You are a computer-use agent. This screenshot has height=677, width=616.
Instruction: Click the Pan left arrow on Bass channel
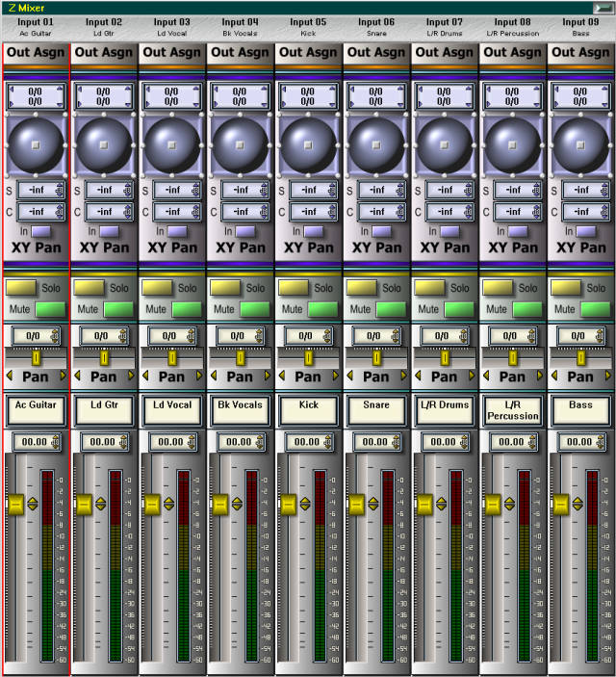pos(555,375)
